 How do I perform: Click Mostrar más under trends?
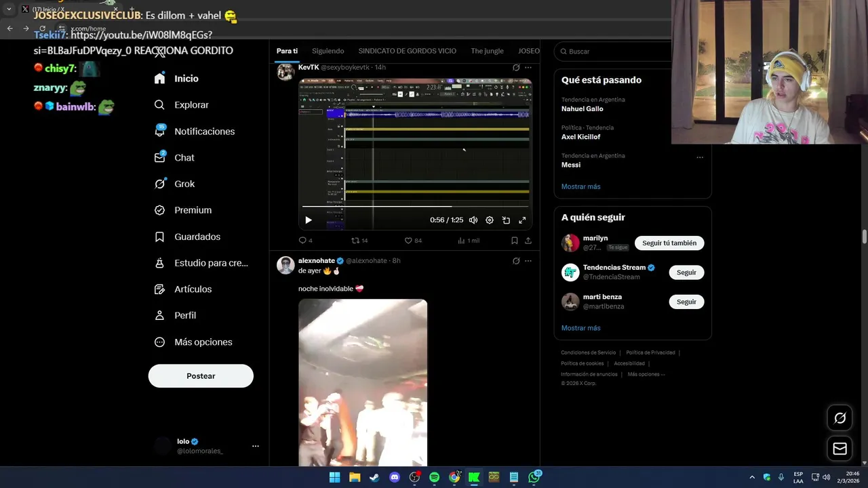(580, 186)
